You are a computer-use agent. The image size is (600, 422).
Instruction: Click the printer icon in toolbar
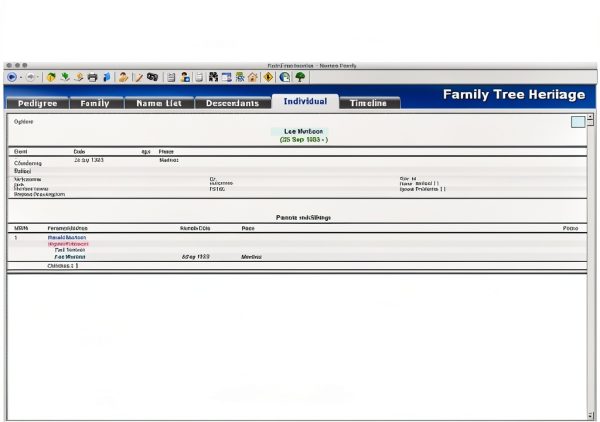tap(93, 78)
